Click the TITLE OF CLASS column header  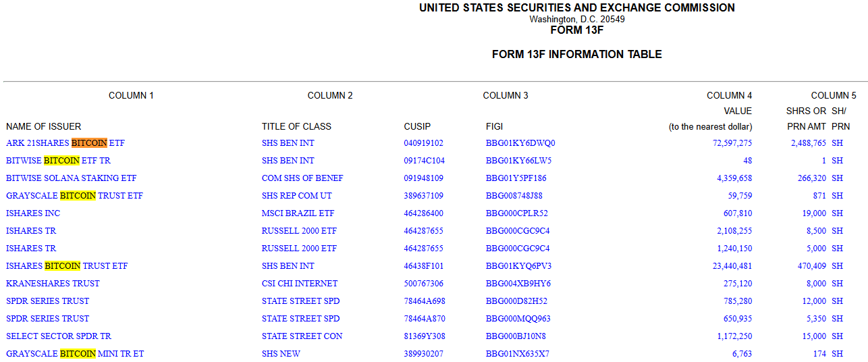pos(296,126)
